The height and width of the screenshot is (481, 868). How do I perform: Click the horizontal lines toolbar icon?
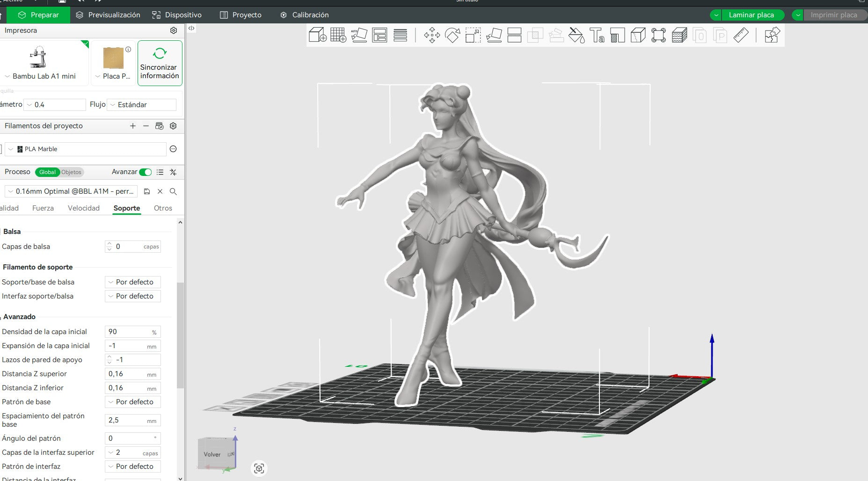[x=400, y=35]
